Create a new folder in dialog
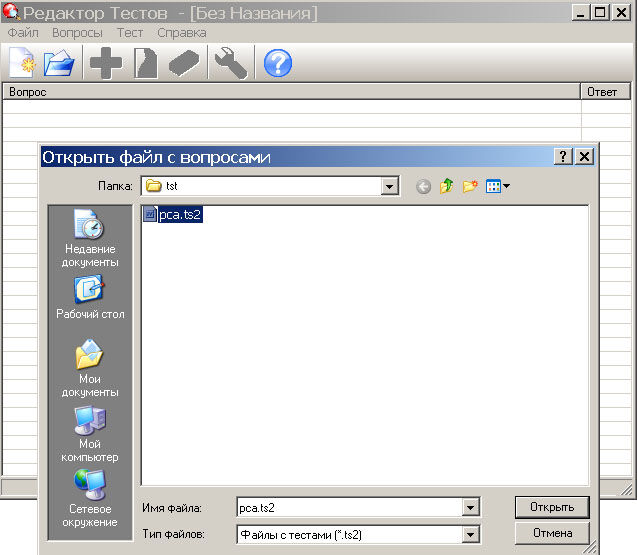 pos(470,186)
